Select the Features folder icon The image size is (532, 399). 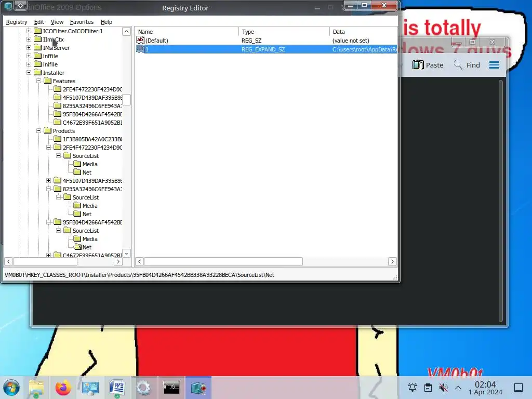[47, 81]
